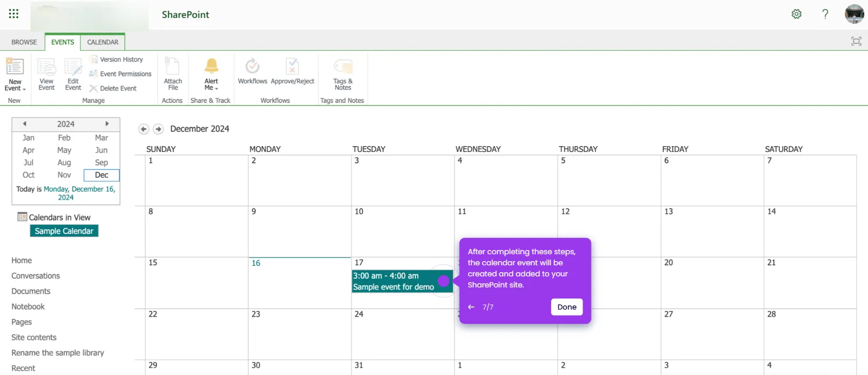This screenshot has height=375, width=868.
Task: Open Recent in the left navigation
Action: tap(23, 368)
